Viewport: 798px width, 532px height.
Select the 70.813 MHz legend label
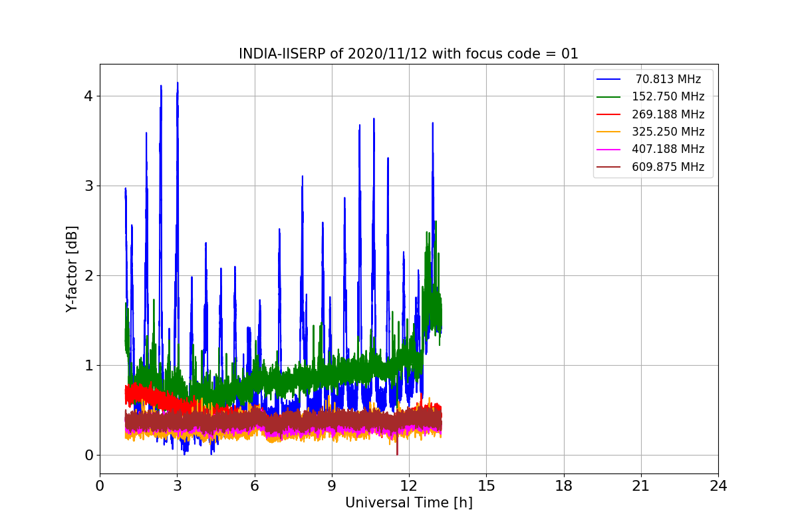coord(668,79)
